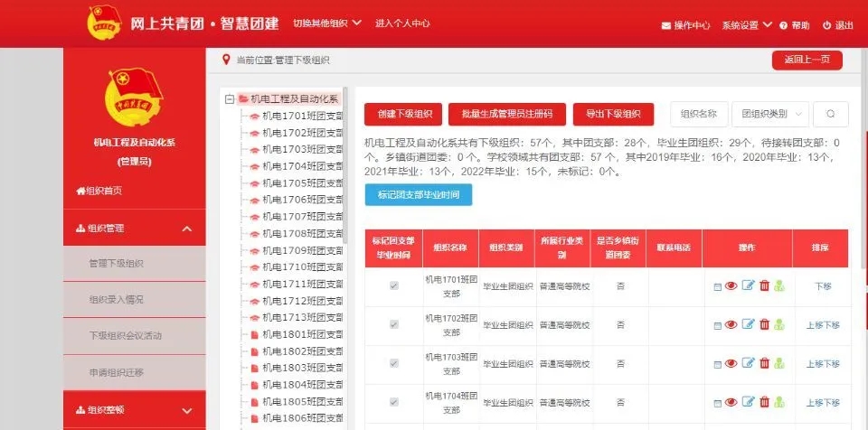Screen dimensions: 868x430
Task: Select 下级组织会议活动 sidebar item
Action: pyautogui.click(x=125, y=335)
